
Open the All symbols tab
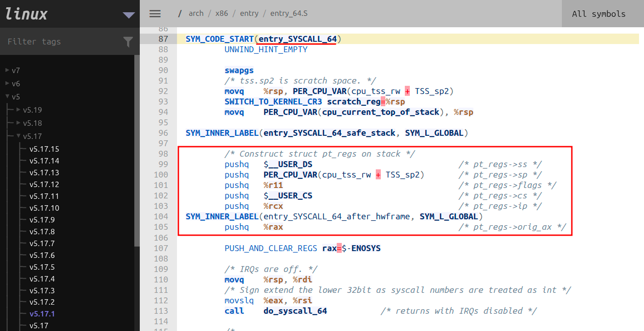coord(598,14)
